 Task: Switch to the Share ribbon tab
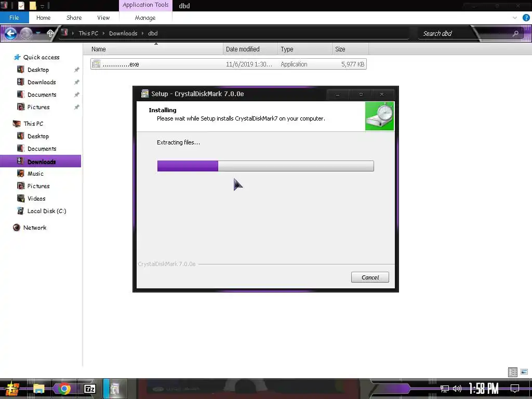(x=74, y=18)
